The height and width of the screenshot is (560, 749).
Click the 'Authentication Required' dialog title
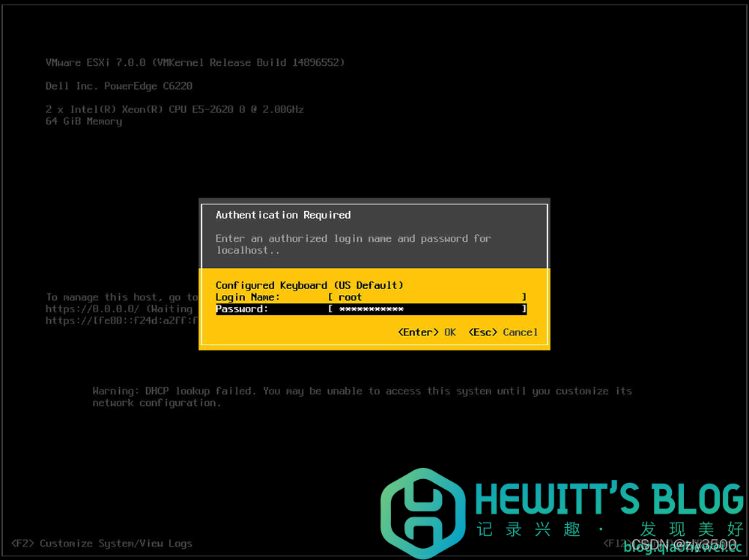pos(283,216)
